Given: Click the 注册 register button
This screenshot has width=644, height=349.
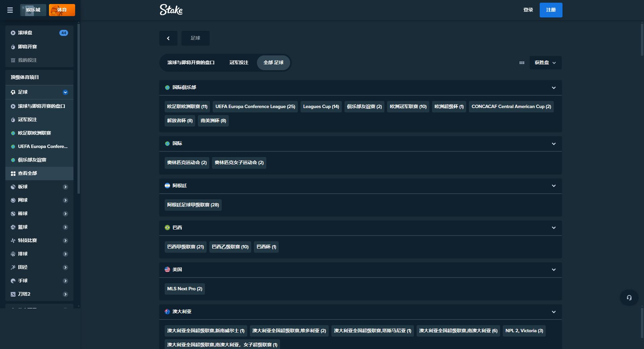Looking at the screenshot, I should point(551,10).
